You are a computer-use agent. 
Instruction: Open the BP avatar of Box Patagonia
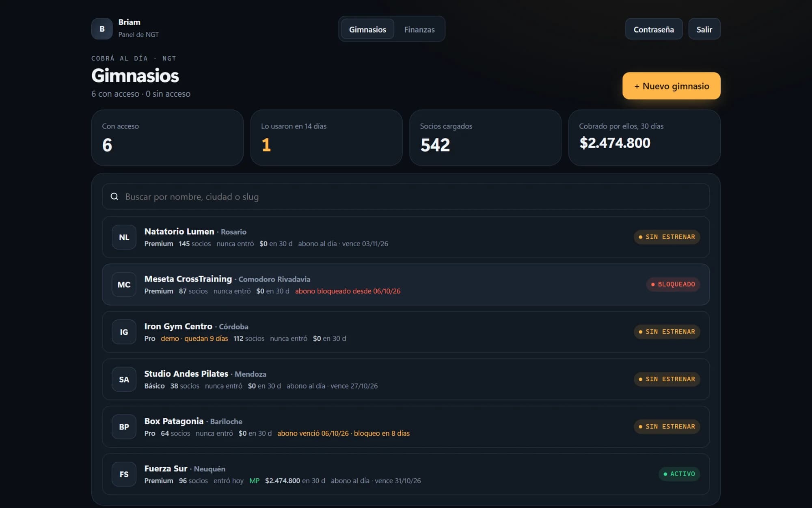(124, 427)
